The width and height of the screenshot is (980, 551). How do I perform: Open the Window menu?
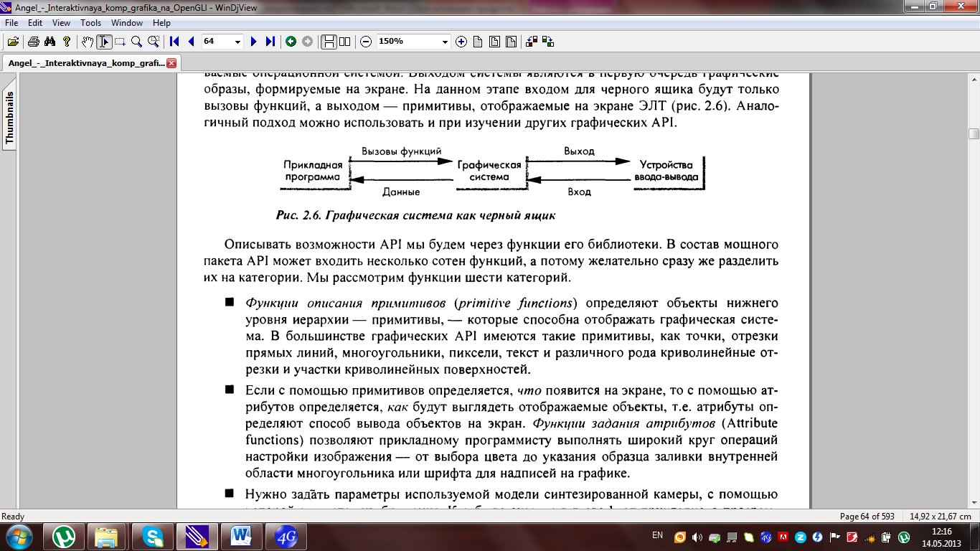[127, 23]
